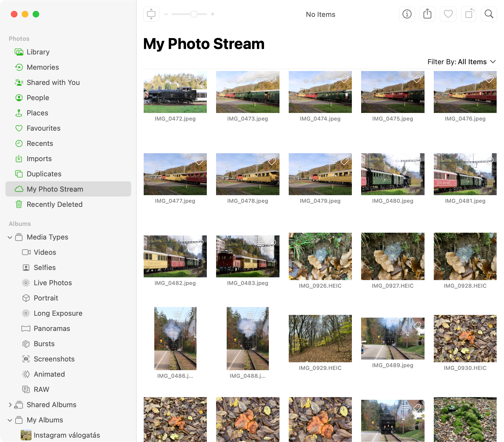Click the Videos camera icon

coord(26,252)
